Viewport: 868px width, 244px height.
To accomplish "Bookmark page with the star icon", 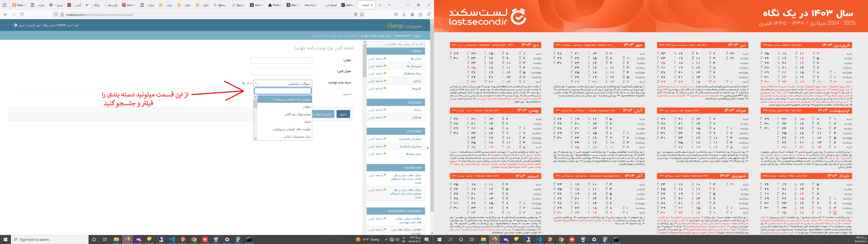I will [362, 14].
